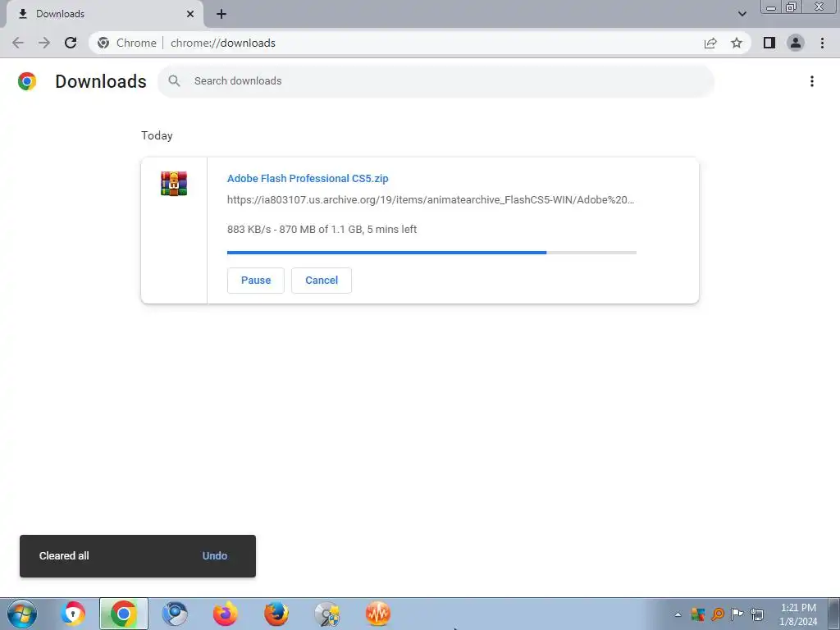This screenshot has width=840, height=630.
Task: Click the Chrome logo beside Downloads title
Action: 27,81
